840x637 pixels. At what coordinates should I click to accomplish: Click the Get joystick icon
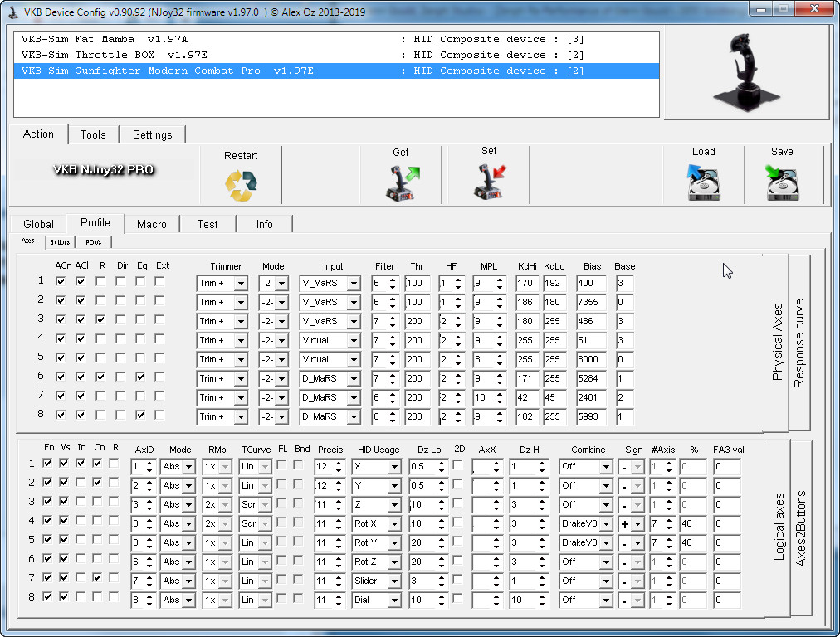[403, 183]
